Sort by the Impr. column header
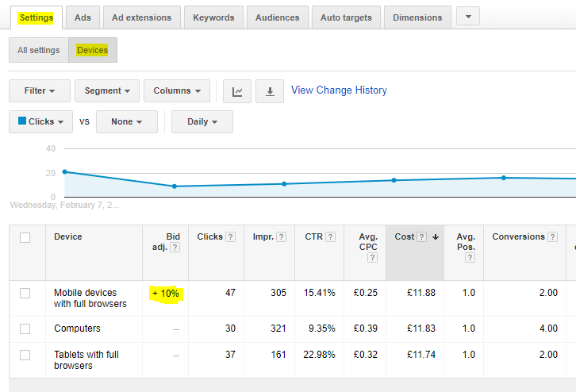Image resolution: width=576 pixels, height=392 pixels. point(263,237)
